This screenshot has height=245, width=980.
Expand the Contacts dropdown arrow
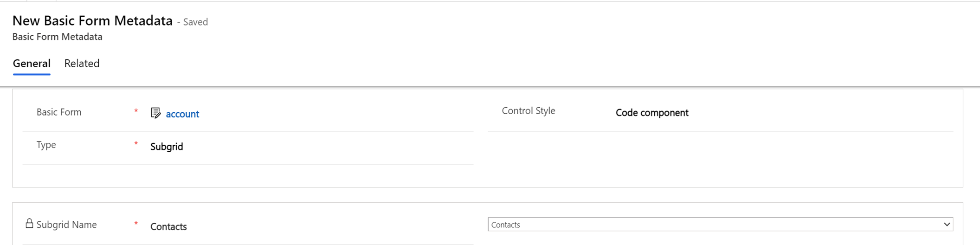click(x=947, y=225)
